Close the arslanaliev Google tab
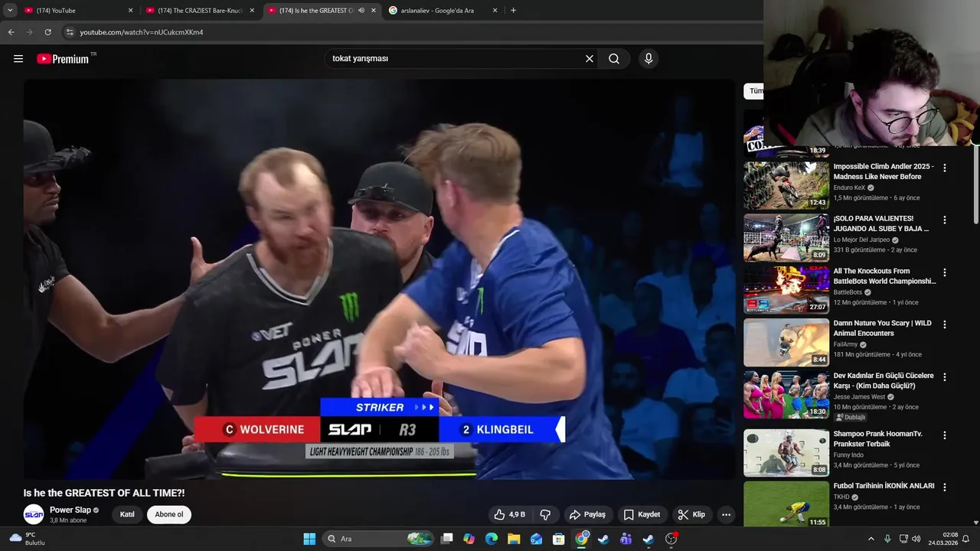The image size is (980, 551). pyautogui.click(x=495, y=11)
